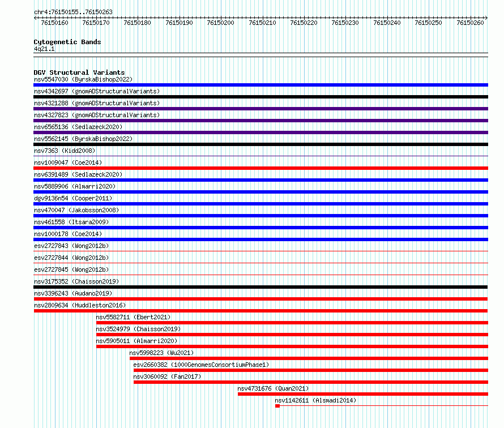Select the red bar under nsv4731676
Image resolution: width=504 pixels, height=428 pixels.
pos(363,394)
